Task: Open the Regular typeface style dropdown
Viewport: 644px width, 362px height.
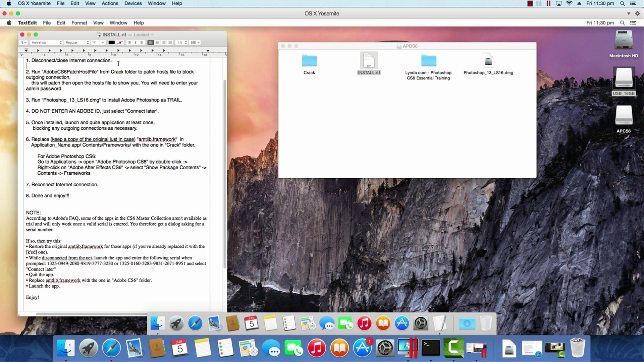Action: click(77, 43)
